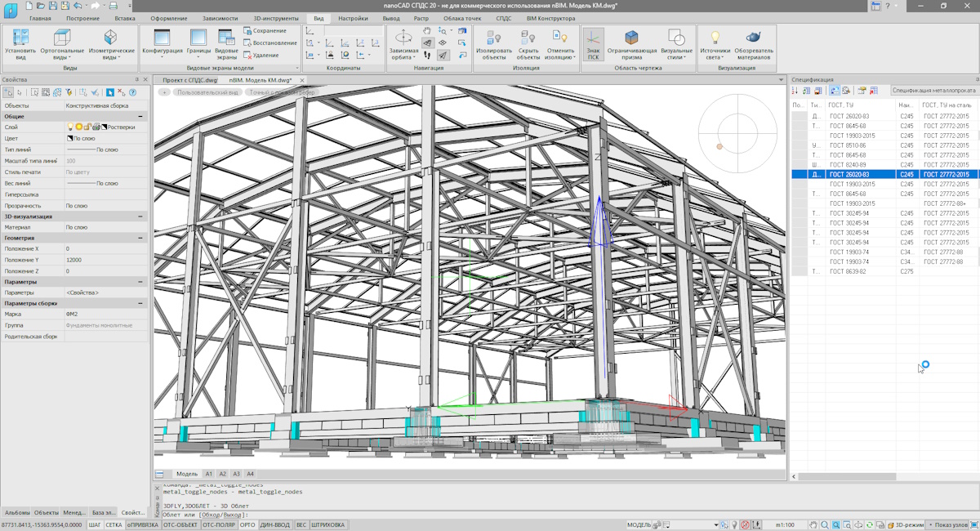Activate the Зависимая орбита tool
The height and width of the screenshot is (531, 980).
[x=403, y=44]
